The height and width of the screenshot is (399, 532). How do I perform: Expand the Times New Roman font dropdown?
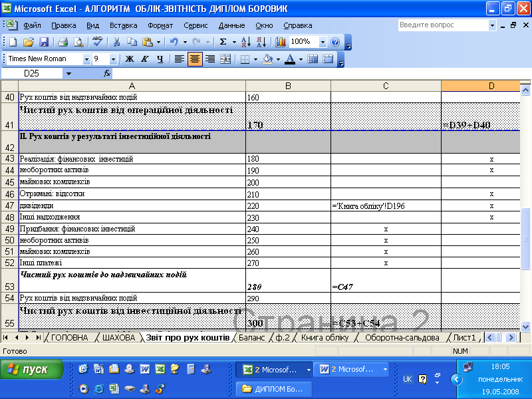pos(86,59)
